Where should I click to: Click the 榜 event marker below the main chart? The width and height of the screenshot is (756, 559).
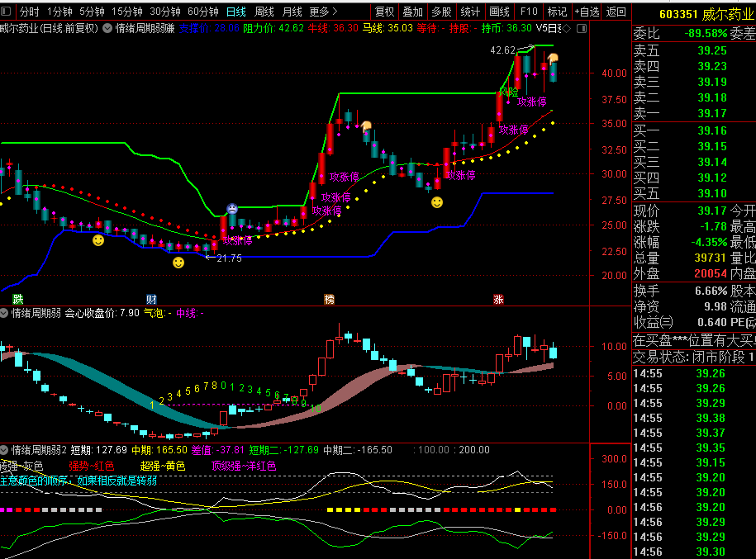[x=330, y=299]
